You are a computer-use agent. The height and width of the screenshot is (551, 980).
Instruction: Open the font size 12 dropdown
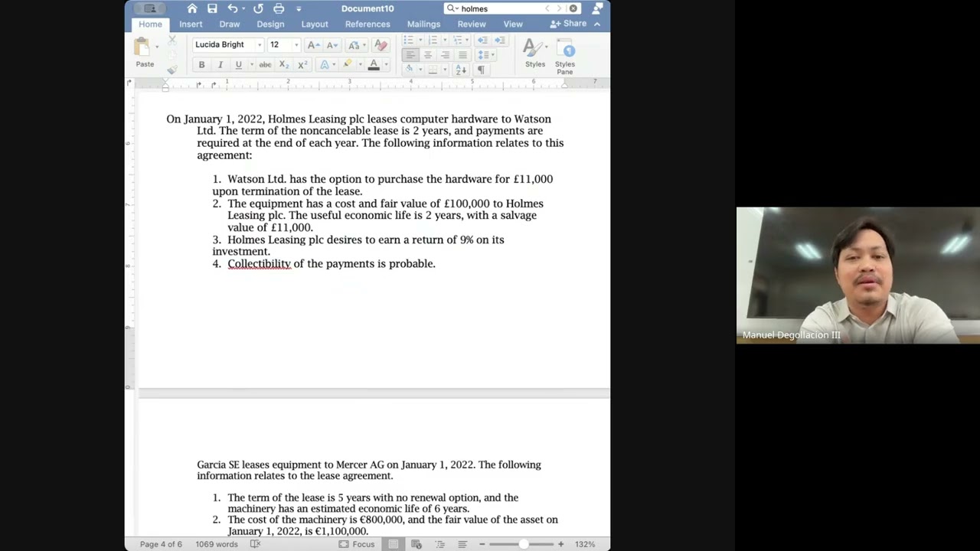pyautogui.click(x=296, y=45)
